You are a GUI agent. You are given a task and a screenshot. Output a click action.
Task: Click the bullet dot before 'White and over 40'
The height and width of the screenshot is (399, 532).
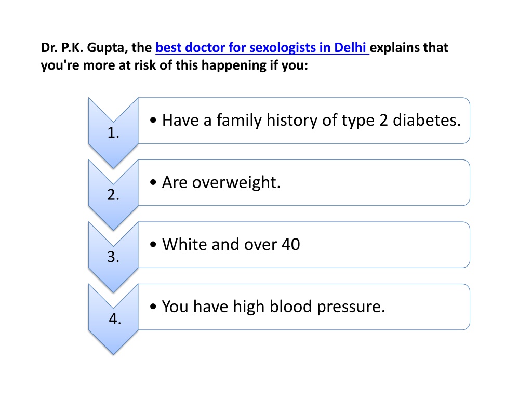[x=153, y=244]
